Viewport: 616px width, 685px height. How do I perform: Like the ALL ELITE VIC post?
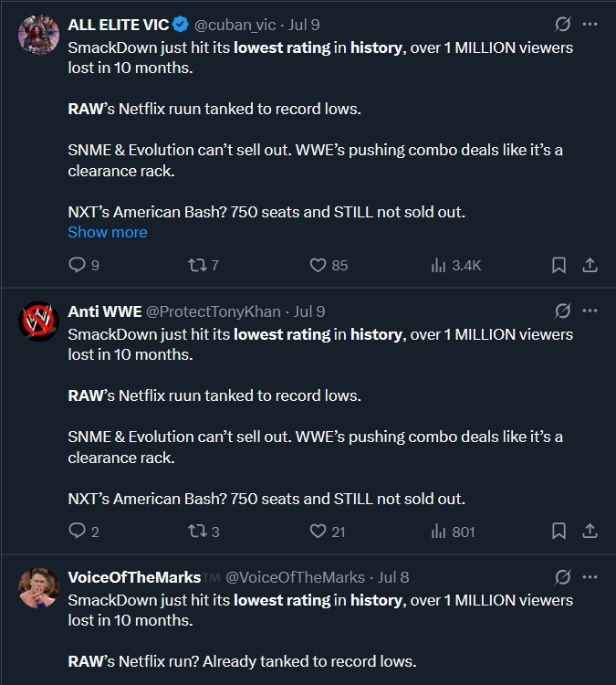click(x=318, y=266)
